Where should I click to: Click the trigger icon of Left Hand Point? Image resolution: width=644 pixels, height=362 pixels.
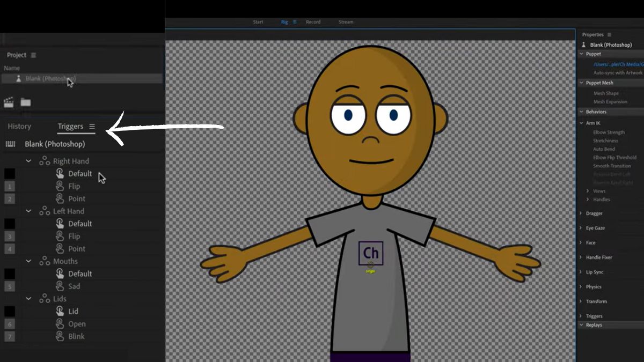click(60, 249)
